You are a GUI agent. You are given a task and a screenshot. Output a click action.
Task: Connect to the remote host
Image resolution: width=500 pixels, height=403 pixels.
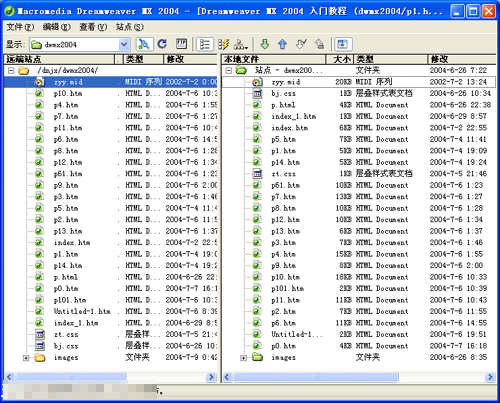pos(144,44)
